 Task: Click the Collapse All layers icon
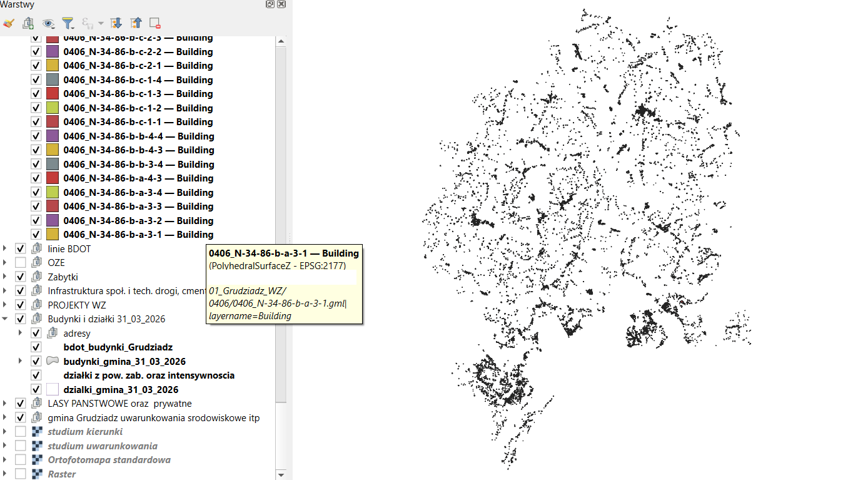pyautogui.click(x=136, y=23)
